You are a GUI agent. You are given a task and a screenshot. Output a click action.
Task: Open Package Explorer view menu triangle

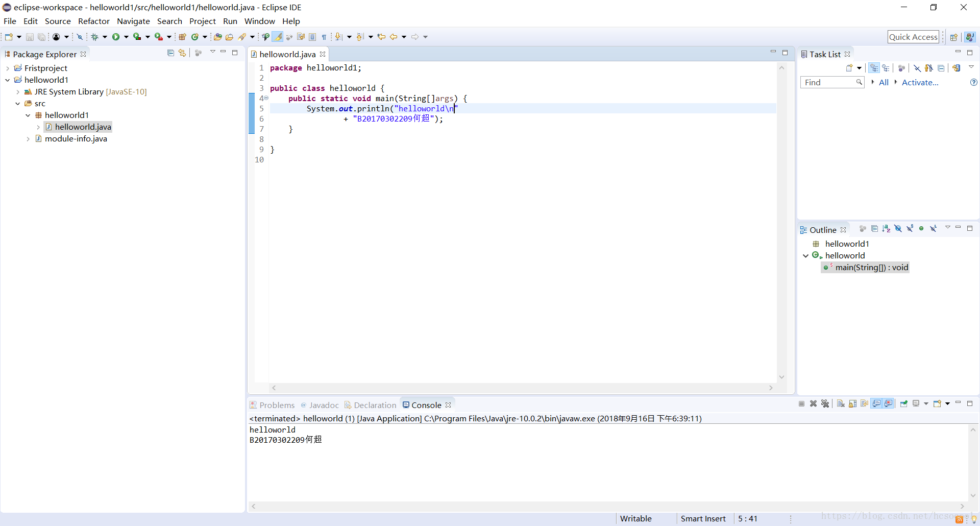pyautogui.click(x=212, y=52)
